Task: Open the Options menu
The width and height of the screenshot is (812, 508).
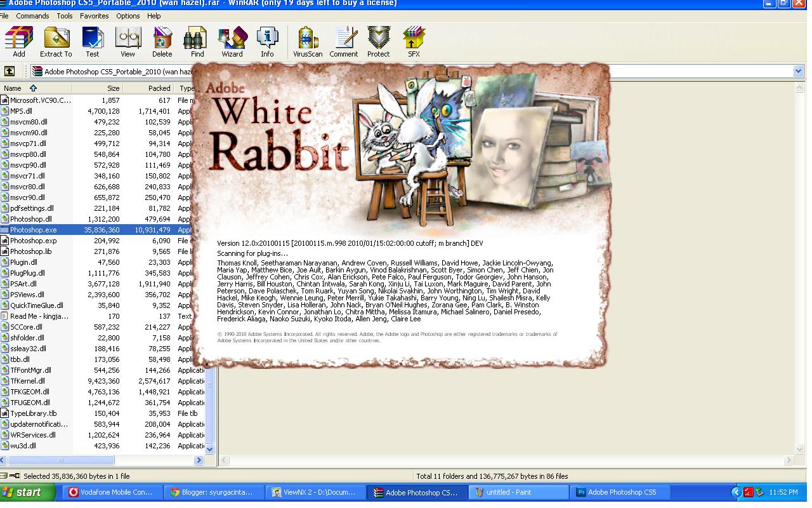Action: click(128, 16)
